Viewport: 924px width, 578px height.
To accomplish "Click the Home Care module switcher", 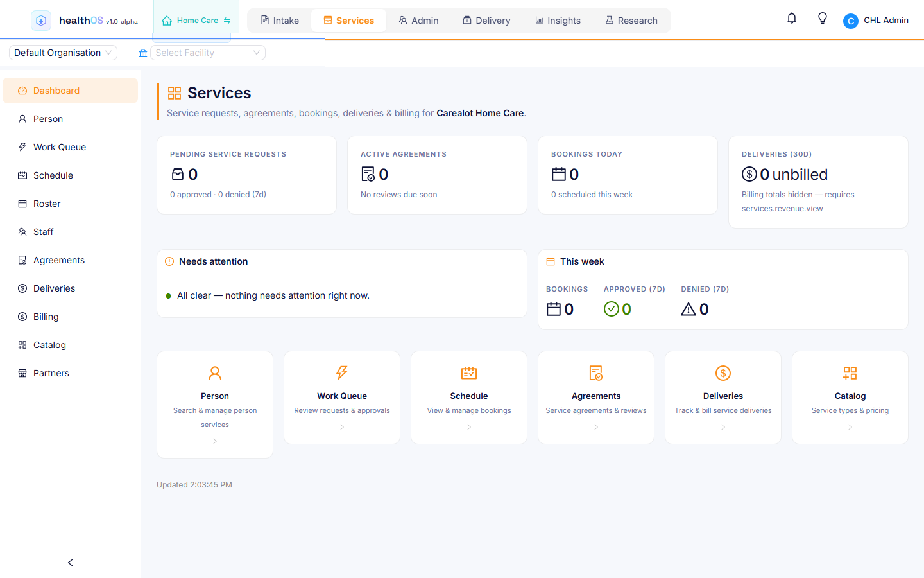I will [x=196, y=21].
